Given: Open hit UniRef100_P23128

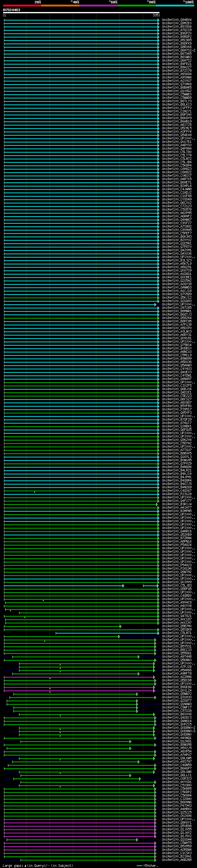Looking at the screenshot, I should [x=176, y=494].
